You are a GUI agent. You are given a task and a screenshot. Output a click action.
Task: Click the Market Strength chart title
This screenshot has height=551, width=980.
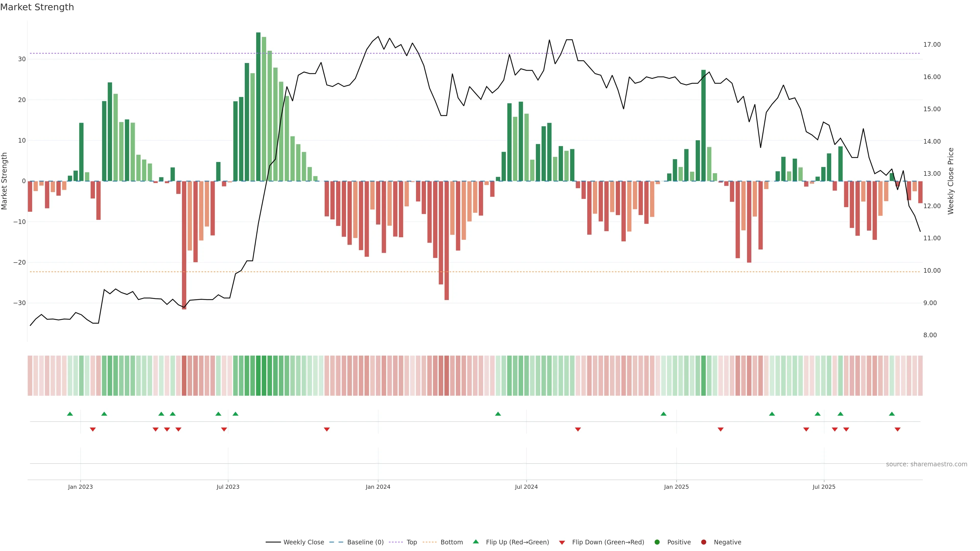point(37,7)
